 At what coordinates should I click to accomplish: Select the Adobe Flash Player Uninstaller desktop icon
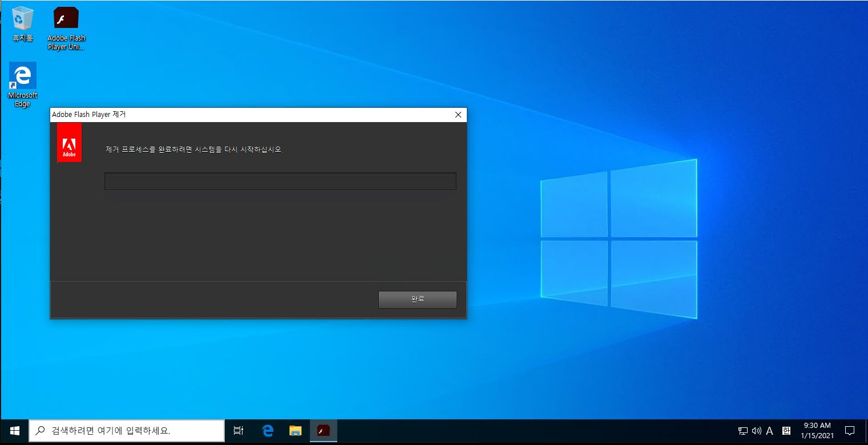click(66, 29)
